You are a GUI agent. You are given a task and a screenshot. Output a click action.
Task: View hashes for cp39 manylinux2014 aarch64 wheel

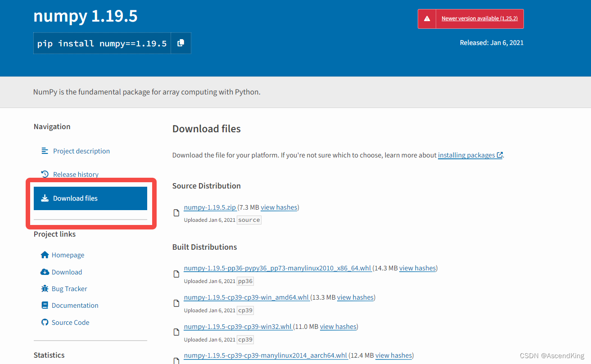[393, 355]
